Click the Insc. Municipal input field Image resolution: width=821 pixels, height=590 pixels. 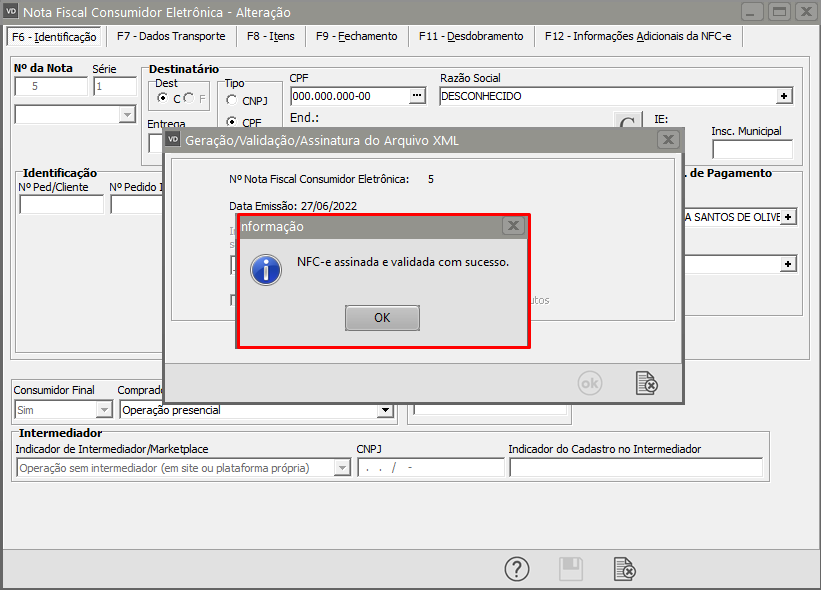point(752,149)
